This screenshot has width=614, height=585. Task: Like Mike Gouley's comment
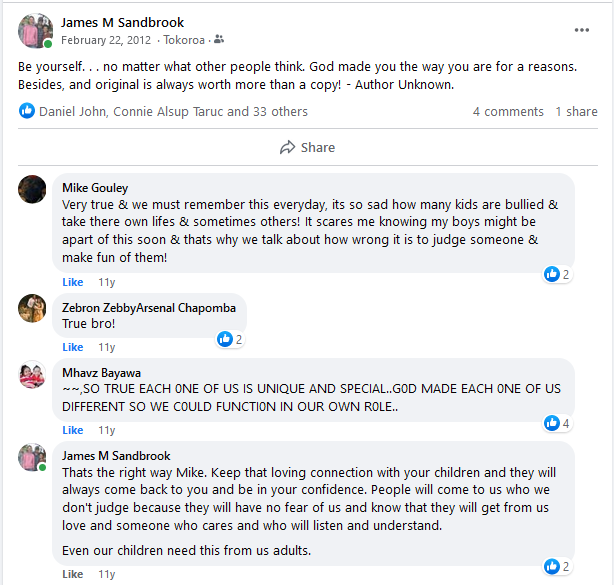pos(73,283)
